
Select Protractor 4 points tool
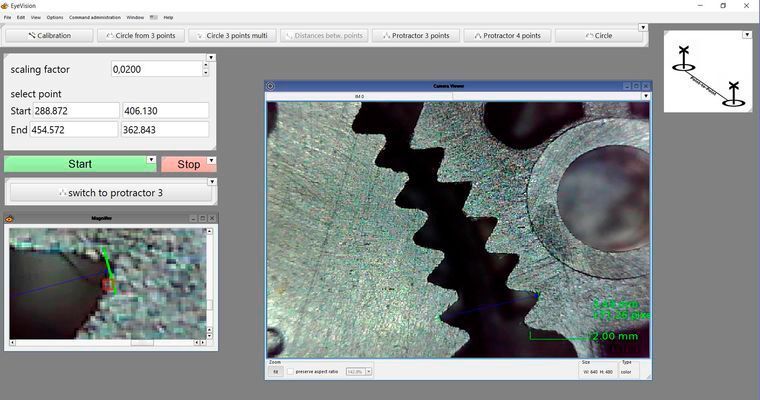click(507, 35)
